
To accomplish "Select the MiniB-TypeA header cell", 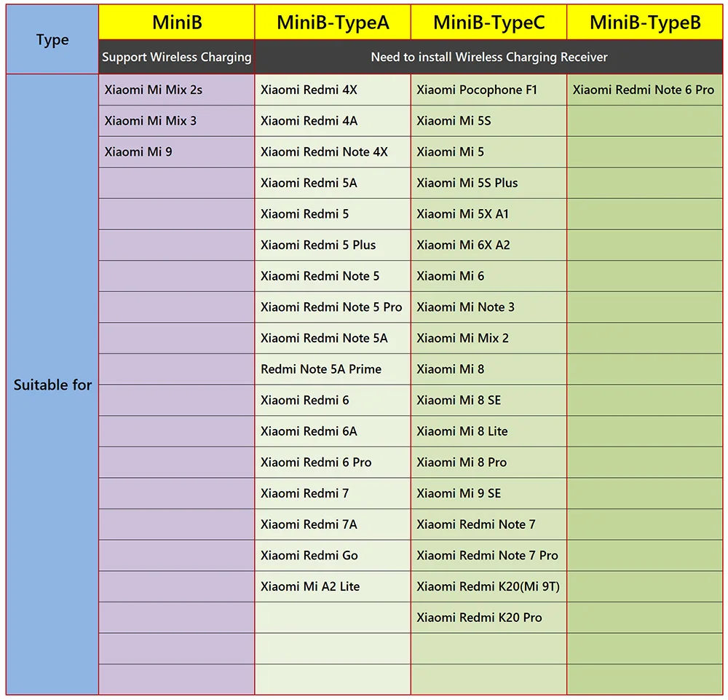I will pyautogui.click(x=333, y=23).
